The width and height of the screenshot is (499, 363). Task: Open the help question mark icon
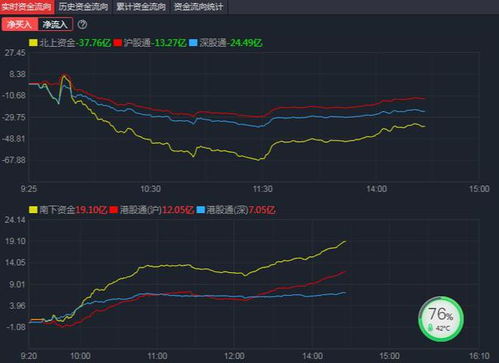click(82, 24)
